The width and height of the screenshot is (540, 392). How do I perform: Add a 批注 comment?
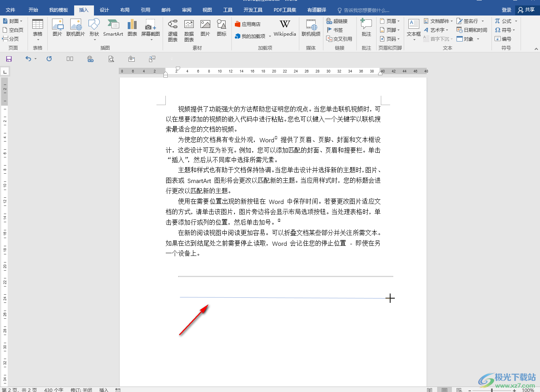tap(366, 28)
